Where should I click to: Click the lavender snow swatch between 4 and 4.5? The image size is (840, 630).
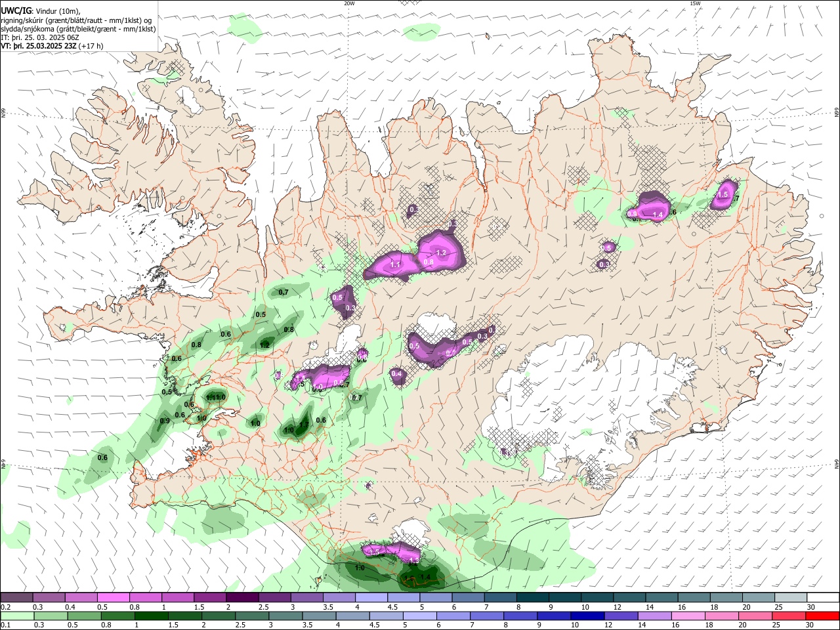[371, 597]
